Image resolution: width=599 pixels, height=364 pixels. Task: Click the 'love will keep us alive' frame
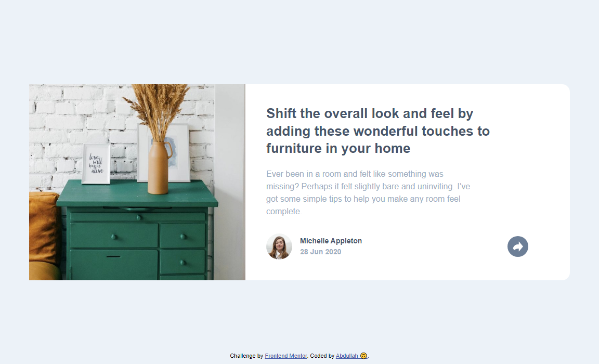[96, 164]
